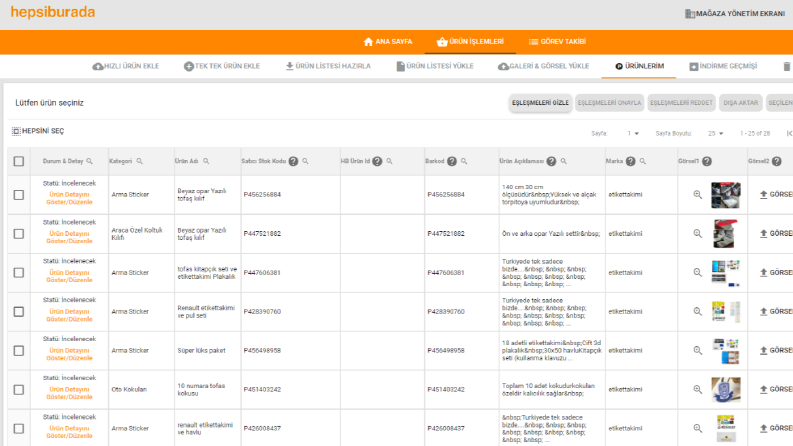Help icon for Ürün Açıklaması
Viewport: 793px width, 446px height.
pyautogui.click(x=551, y=161)
